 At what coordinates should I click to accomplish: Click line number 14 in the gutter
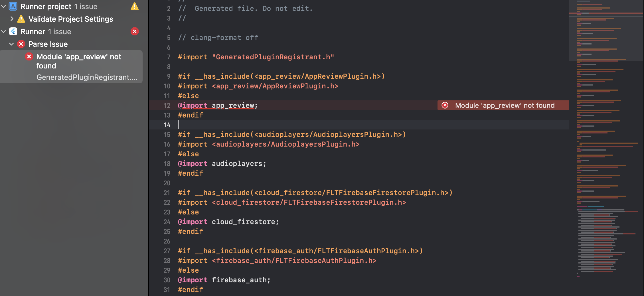tap(167, 125)
